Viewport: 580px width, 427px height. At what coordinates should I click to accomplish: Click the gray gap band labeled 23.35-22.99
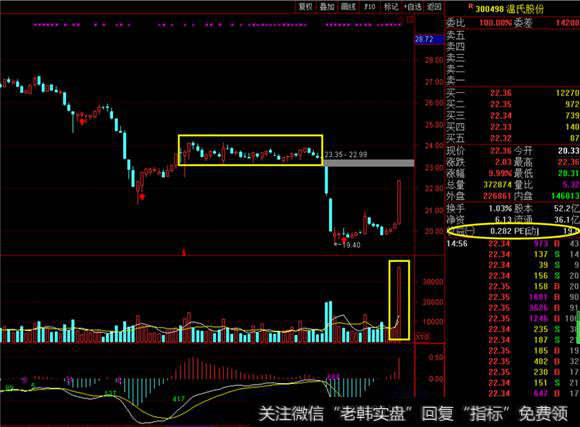(x=369, y=163)
